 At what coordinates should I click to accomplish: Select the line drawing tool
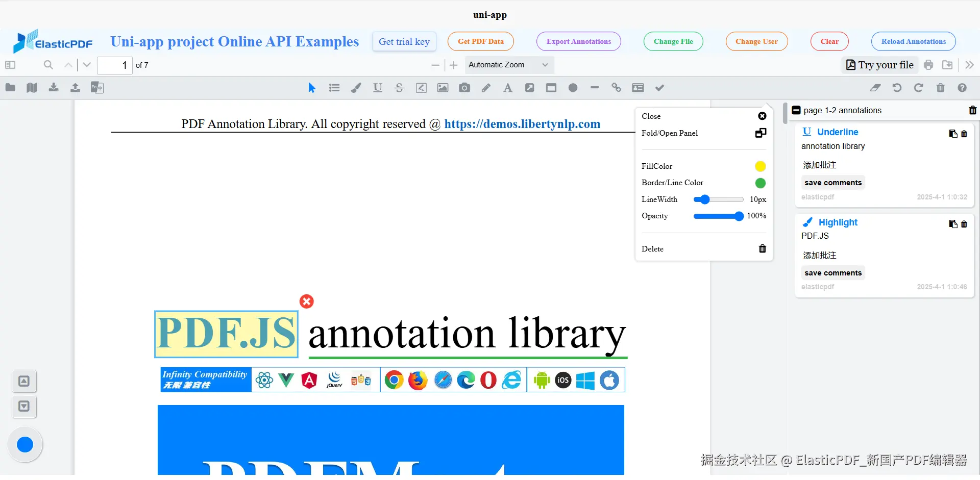click(x=595, y=88)
